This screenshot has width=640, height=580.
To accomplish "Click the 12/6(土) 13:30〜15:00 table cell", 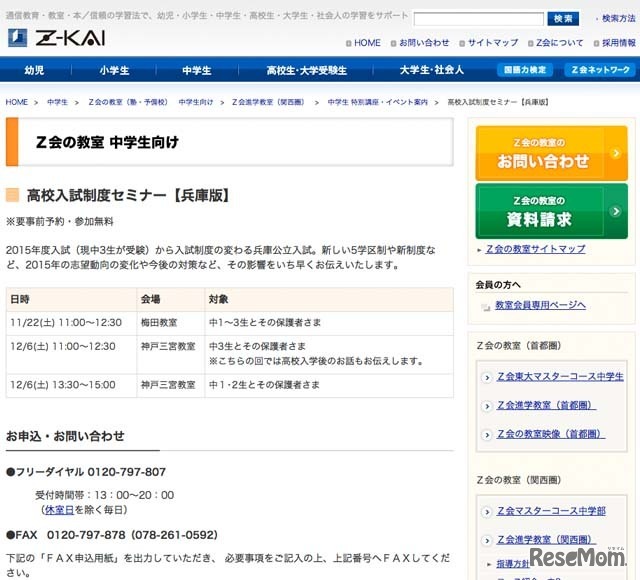I will (x=71, y=385).
